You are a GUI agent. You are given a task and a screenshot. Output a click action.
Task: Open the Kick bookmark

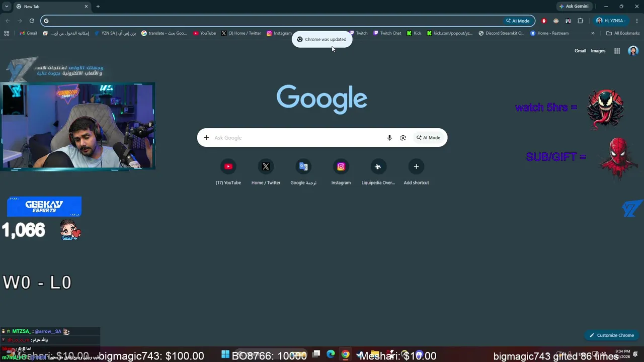(414, 33)
